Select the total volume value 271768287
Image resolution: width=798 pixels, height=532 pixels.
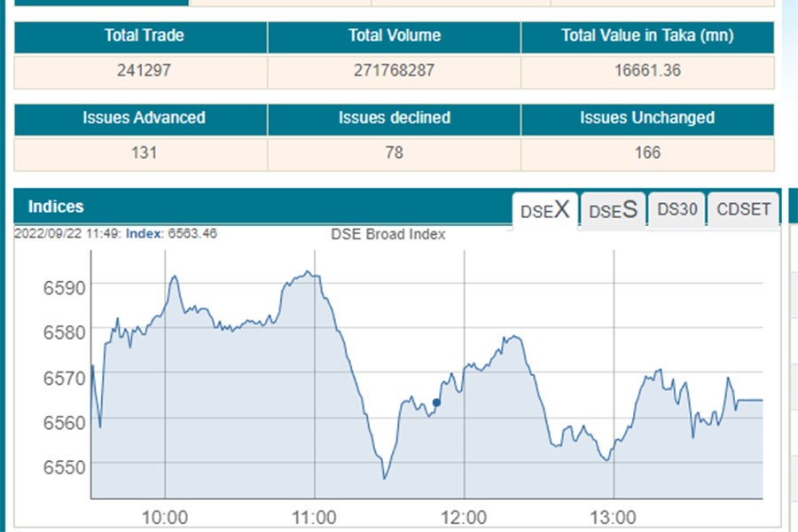pos(395,71)
